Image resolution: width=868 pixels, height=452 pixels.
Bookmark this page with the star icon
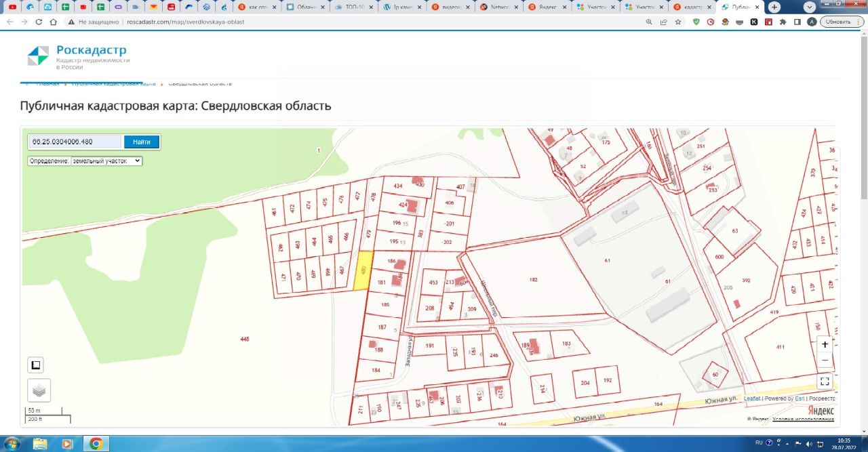[x=677, y=22]
